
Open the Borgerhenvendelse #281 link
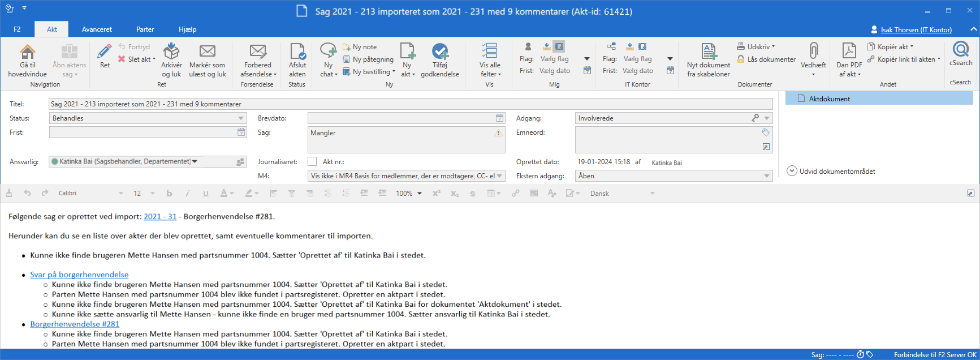pyautogui.click(x=75, y=324)
